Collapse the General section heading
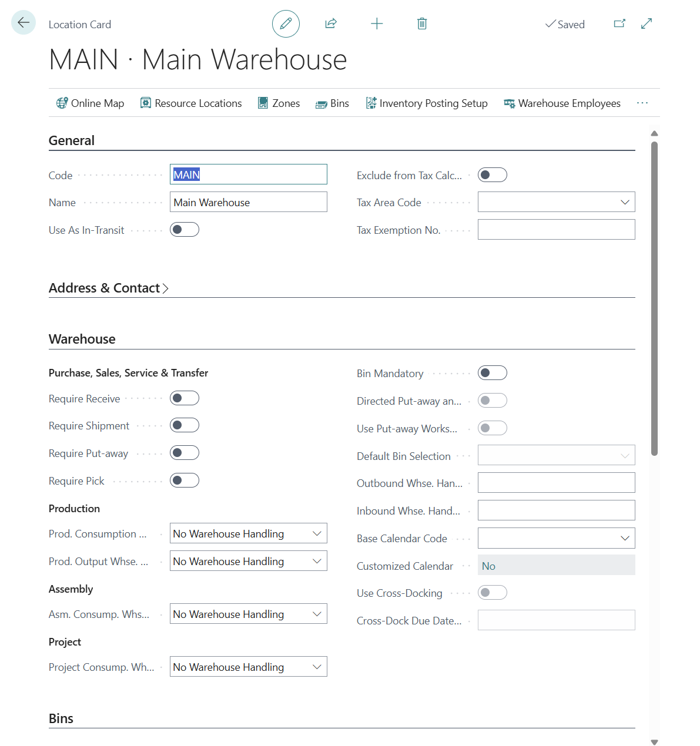Image resolution: width=700 pixels, height=746 pixels. point(72,140)
